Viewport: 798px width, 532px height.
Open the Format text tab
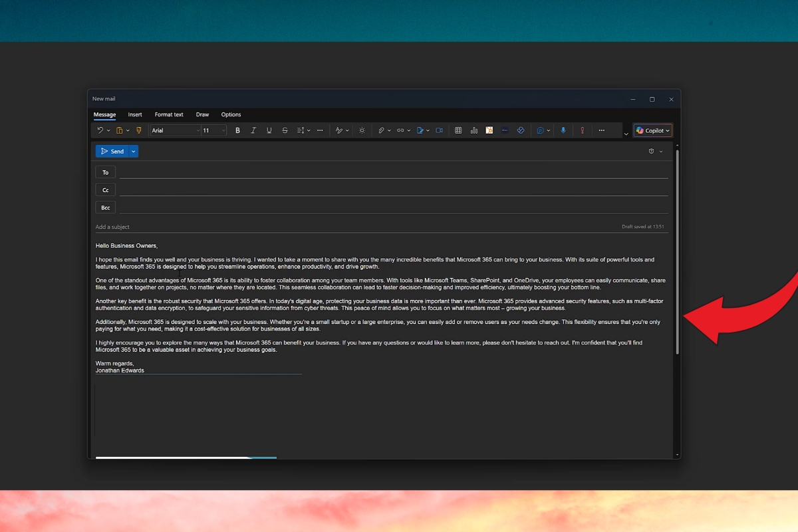coord(169,114)
